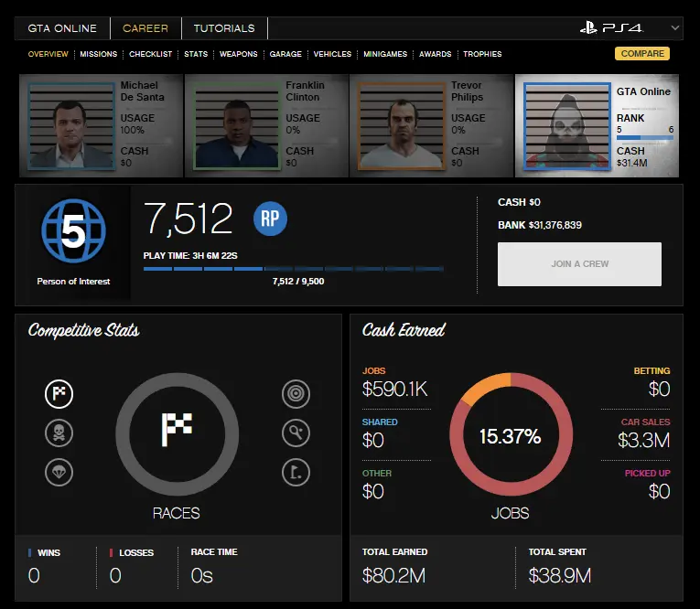Select the Parachuting stat icon
The image size is (700, 609).
point(59,472)
